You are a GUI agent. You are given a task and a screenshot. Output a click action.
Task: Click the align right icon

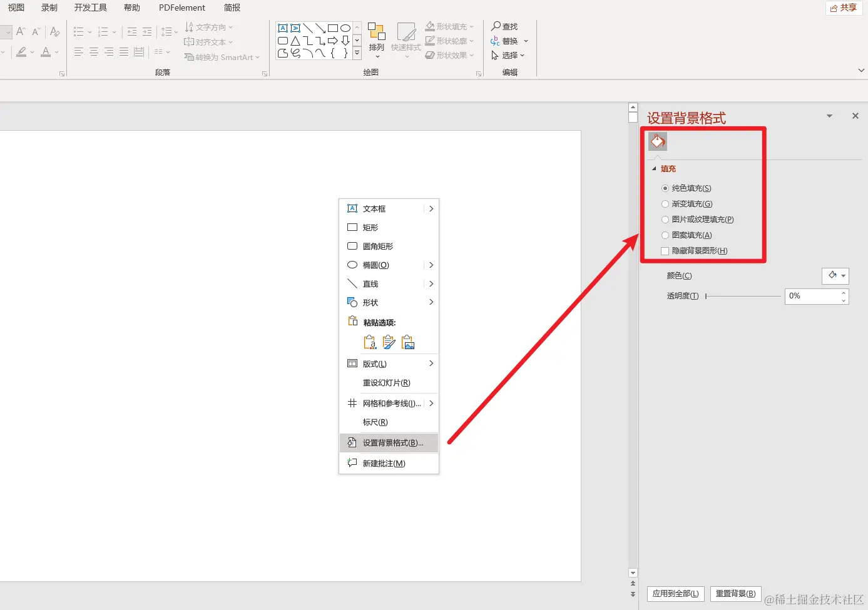(109, 52)
